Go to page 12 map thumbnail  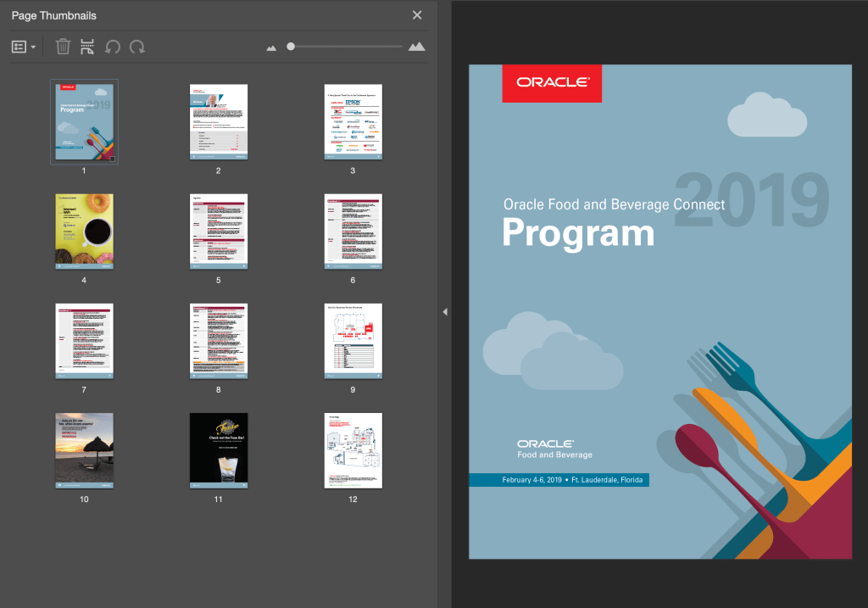tap(353, 449)
